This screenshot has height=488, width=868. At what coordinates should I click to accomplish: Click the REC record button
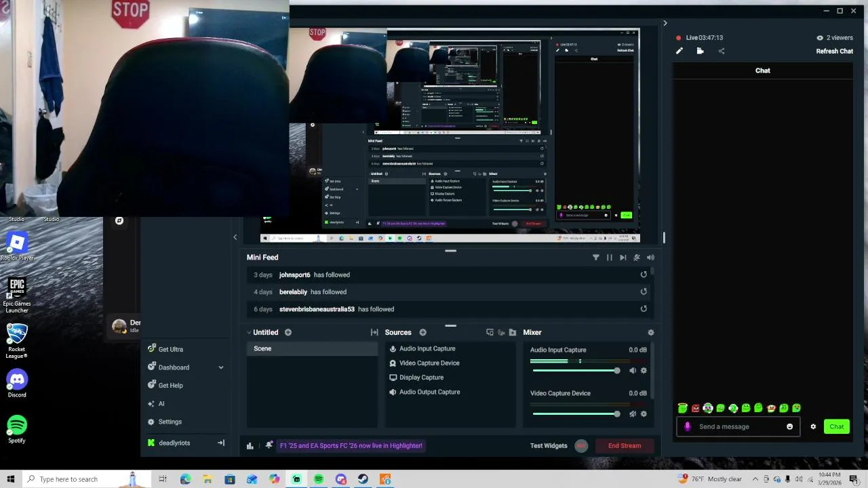coord(580,446)
